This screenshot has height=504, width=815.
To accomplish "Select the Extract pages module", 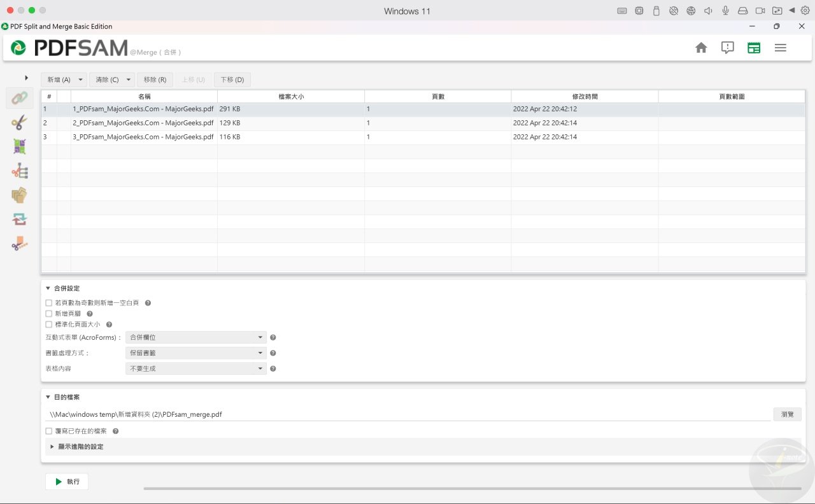I will tap(19, 195).
